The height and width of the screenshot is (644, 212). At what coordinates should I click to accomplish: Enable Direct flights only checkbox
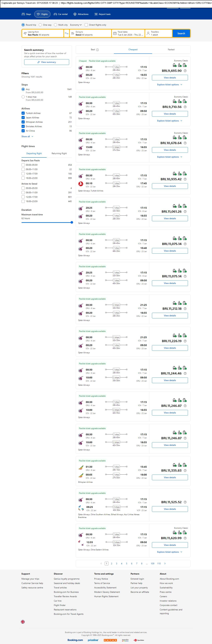[x=86, y=25]
